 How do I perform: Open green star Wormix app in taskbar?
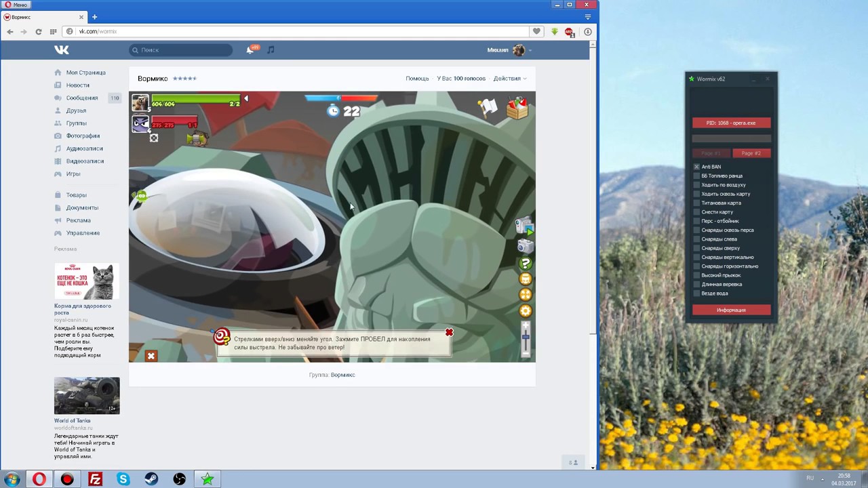[208, 479]
